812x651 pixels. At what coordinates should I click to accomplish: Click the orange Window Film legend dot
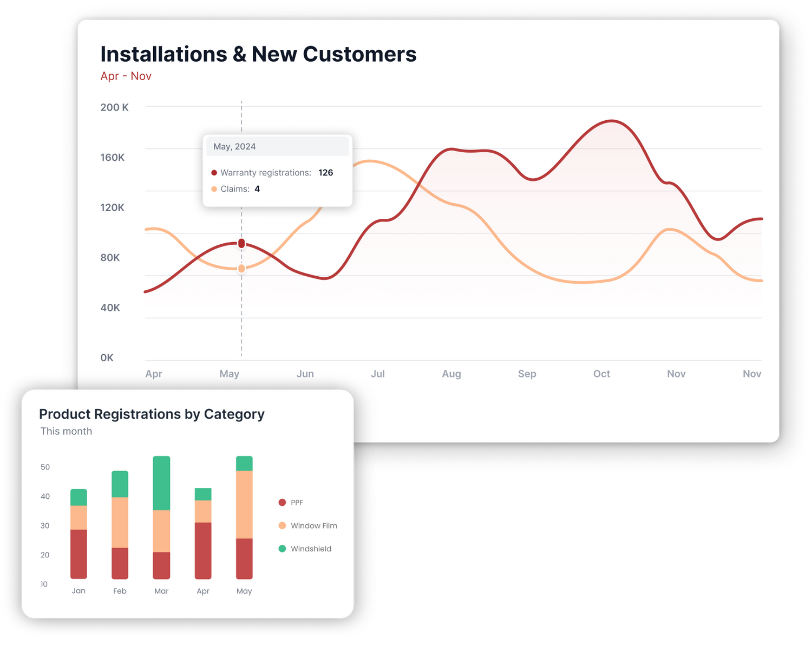pos(282,526)
